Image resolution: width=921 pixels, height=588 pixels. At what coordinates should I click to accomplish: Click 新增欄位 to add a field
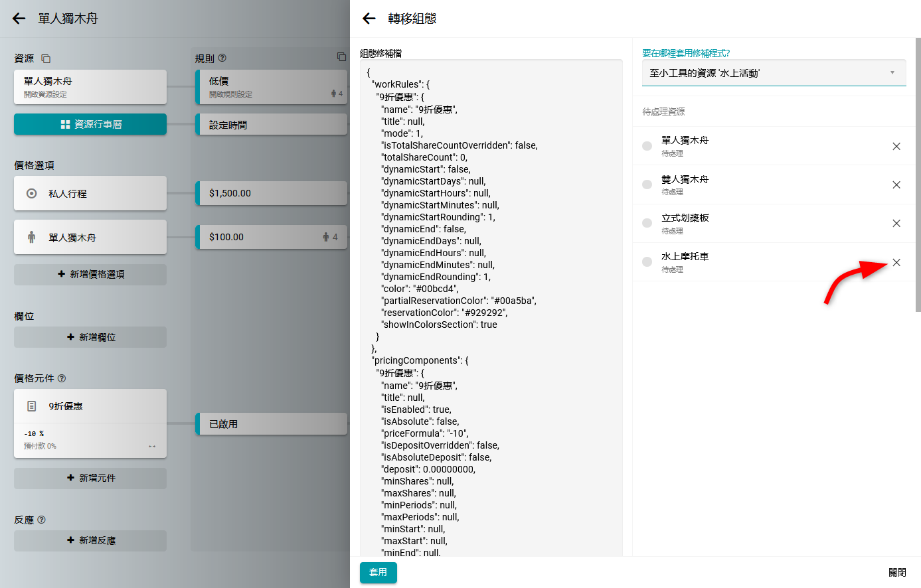tap(90, 337)
